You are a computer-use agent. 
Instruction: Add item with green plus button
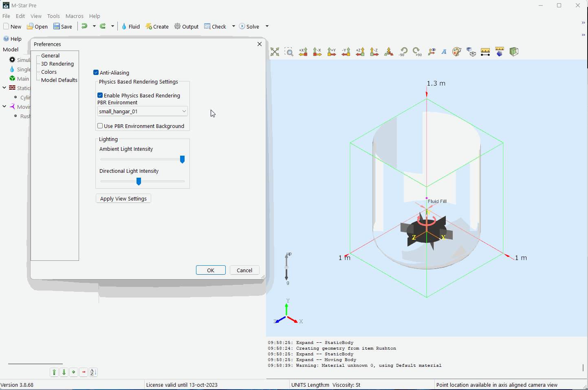point(74,372)
